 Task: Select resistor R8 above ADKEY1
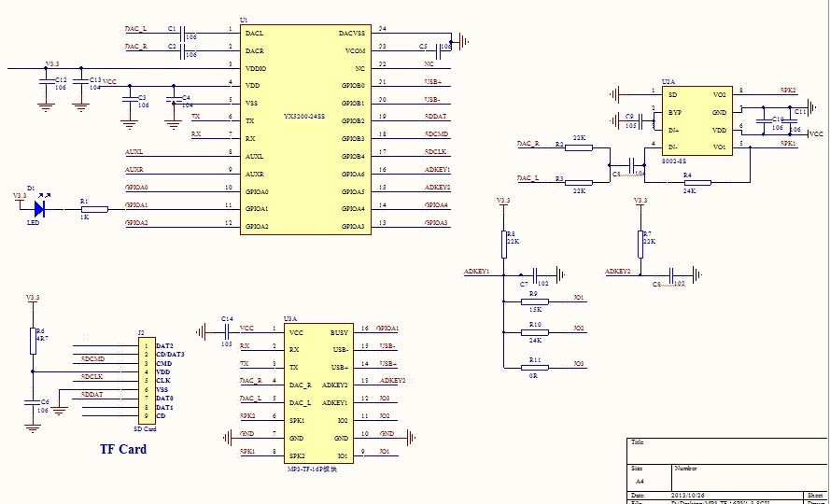click(x=503, y=244)
